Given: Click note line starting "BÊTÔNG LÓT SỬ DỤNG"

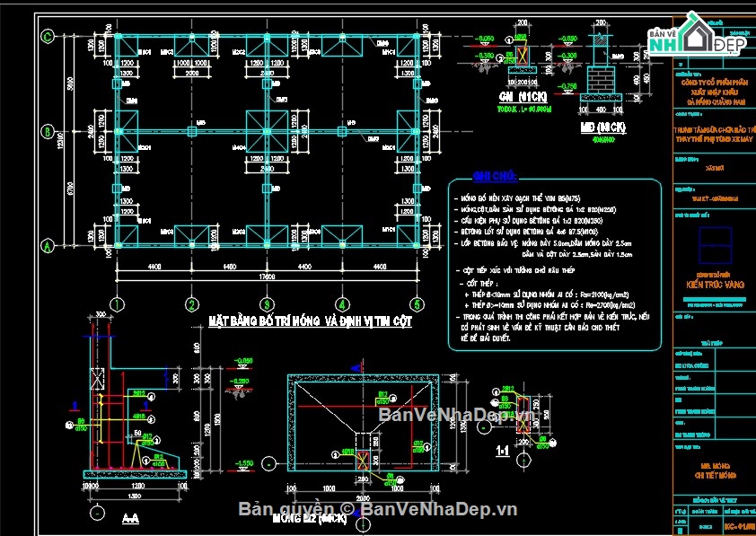Looking at the screenshot, I should pos(526,232).
